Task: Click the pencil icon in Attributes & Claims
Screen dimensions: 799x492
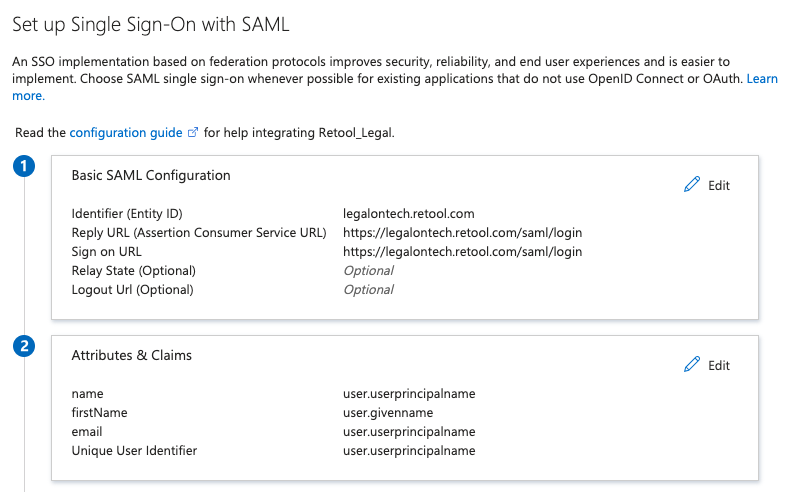Action: [x=691, y=364]
